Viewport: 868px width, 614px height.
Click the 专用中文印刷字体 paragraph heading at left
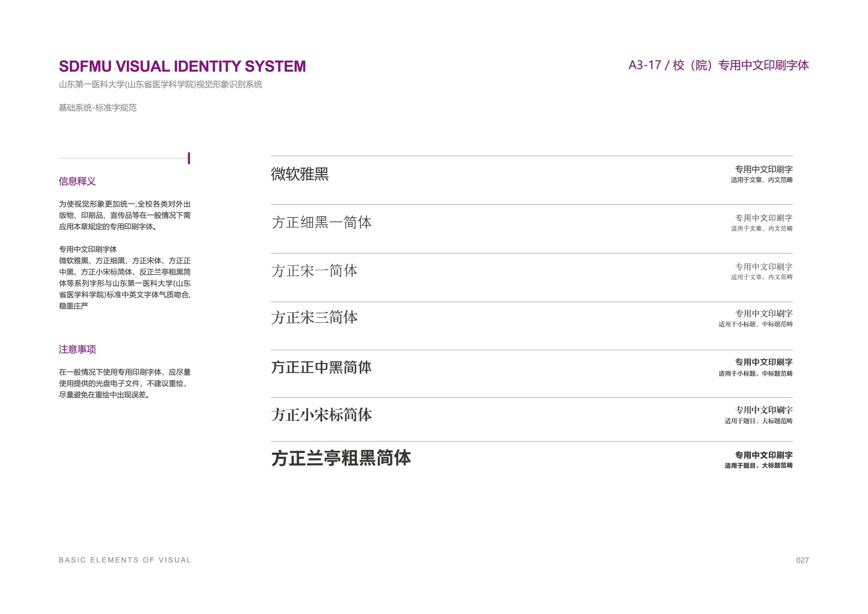pos(88,249)
